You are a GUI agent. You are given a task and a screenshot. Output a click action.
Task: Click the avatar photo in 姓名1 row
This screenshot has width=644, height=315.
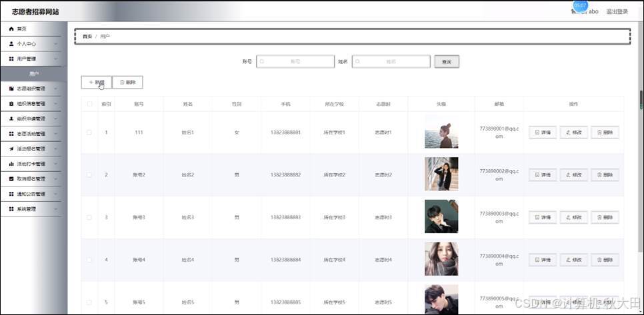tap(441, 132)
